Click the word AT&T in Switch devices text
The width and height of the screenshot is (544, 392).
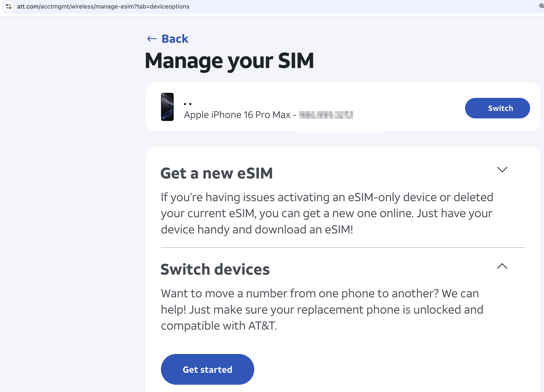click(262, 326)
